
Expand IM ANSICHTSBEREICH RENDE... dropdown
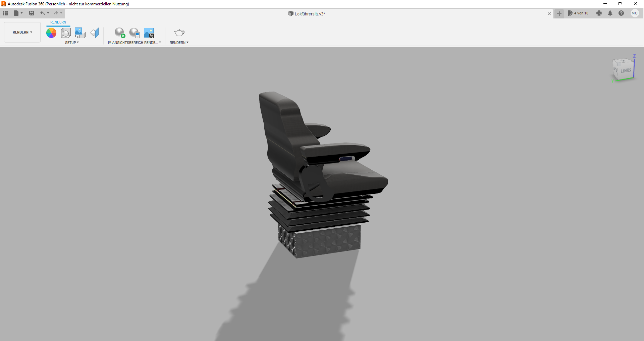click(135, 43)
